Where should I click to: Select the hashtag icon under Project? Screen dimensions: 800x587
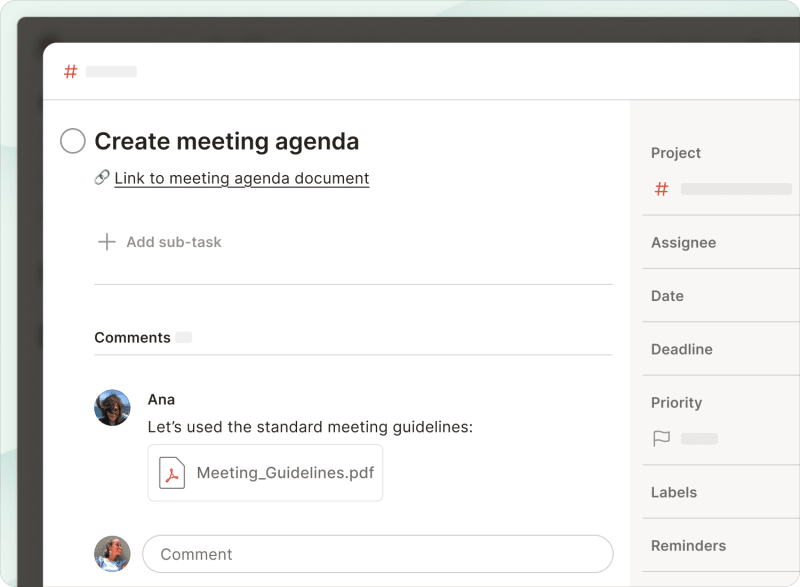(661, 188)
